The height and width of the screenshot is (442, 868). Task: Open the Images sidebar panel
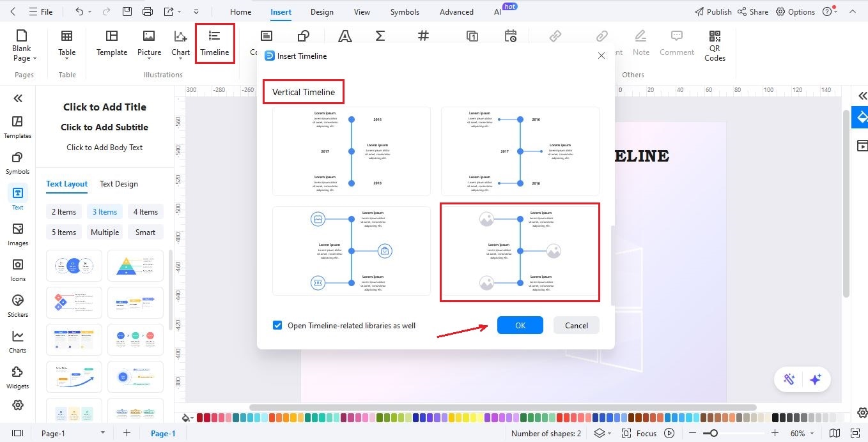click(17, 234)
